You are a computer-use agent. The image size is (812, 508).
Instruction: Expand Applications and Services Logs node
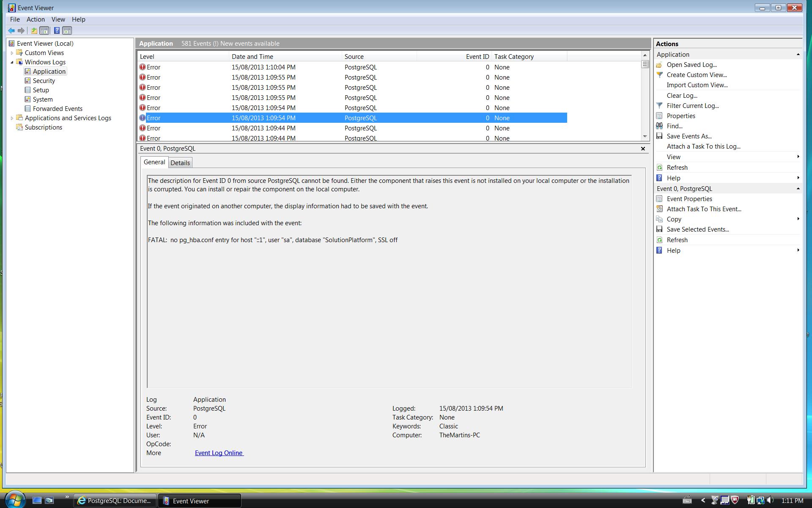[x=12, y=118]
